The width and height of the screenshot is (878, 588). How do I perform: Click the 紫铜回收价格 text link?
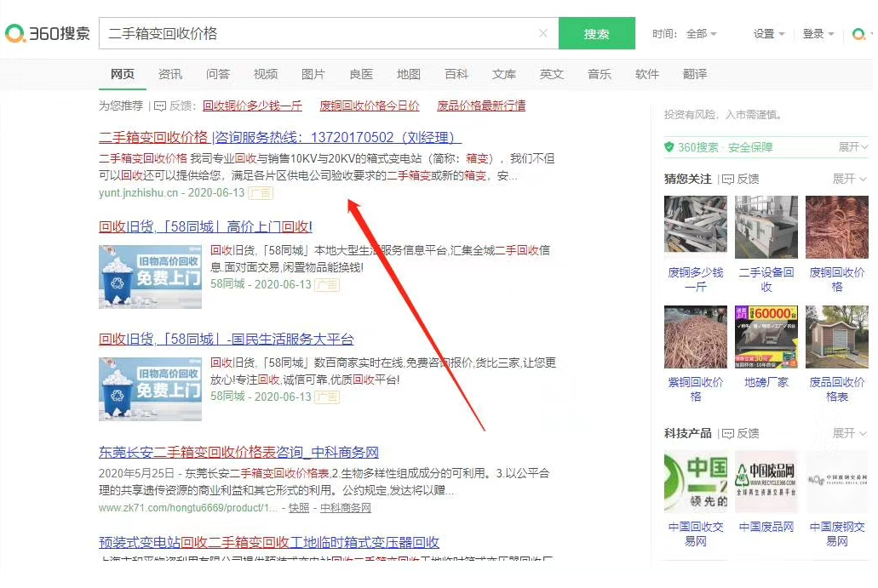pos(696,390)
